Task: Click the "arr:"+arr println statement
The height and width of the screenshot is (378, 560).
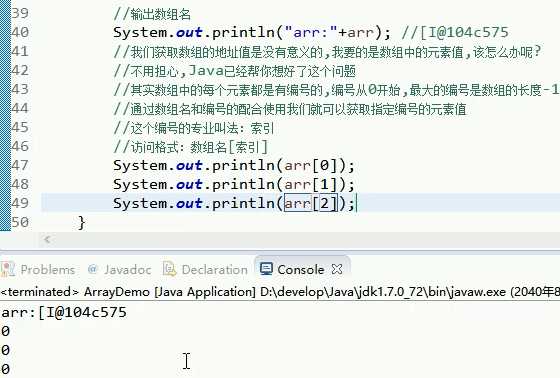Action: click(252, 33)
